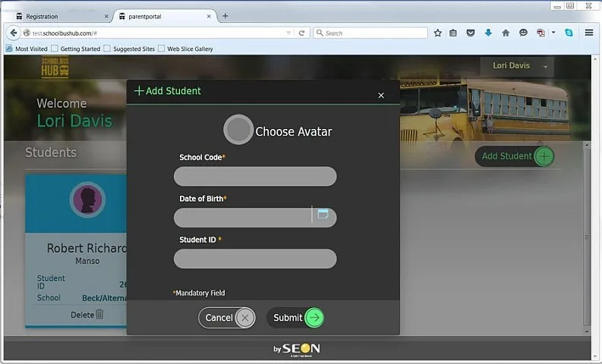
Task: Click the Skype toolbar icon
Action: (569, 33)
